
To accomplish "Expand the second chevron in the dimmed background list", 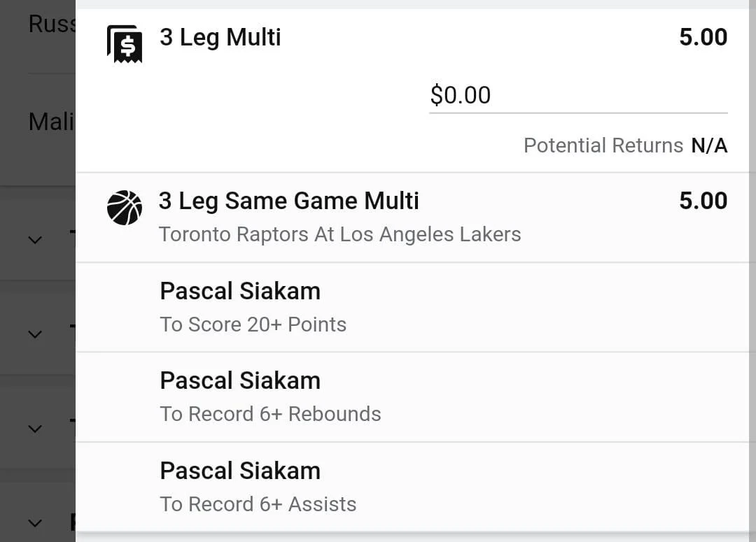I will [35, 334].
